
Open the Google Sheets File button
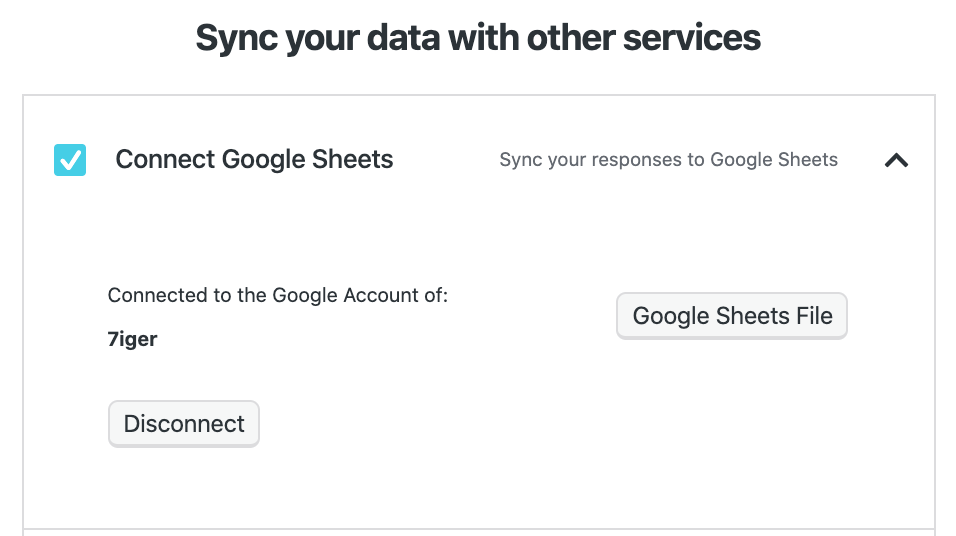(x=732, y=316)
